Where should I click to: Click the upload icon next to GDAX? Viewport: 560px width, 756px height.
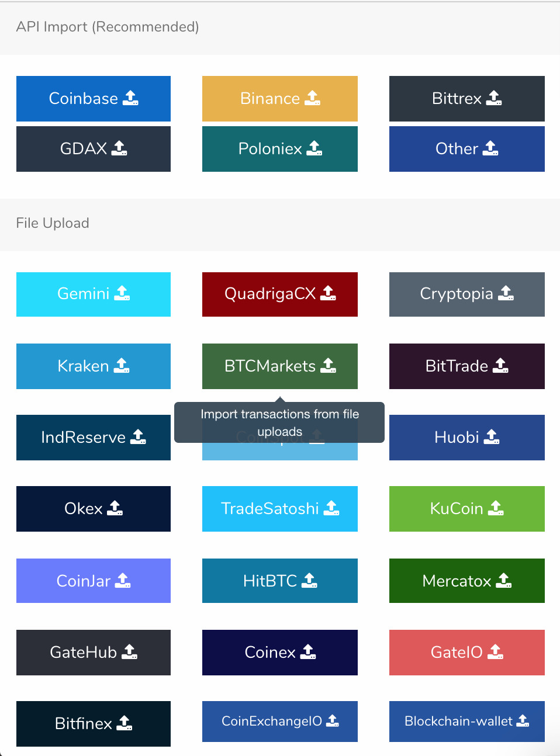tap(119, 148)
